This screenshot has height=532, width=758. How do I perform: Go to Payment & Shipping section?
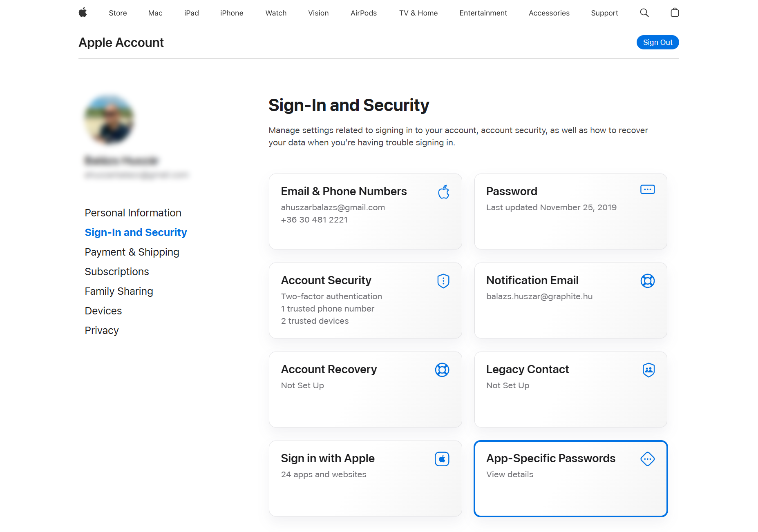point(132,252)
